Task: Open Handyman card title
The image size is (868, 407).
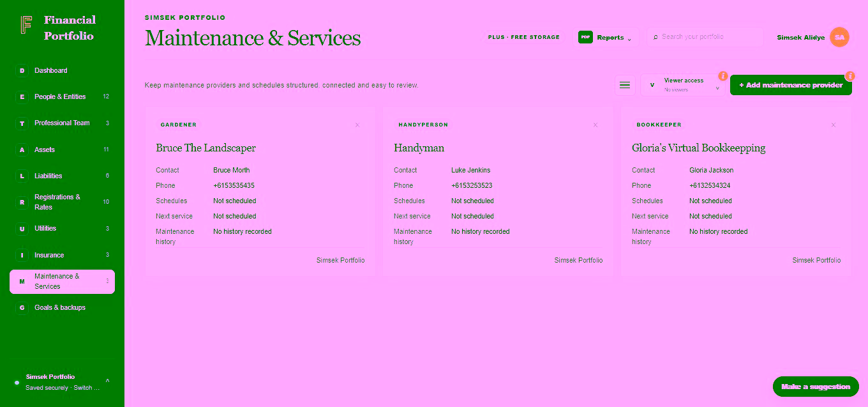Action: coord(419,148)
